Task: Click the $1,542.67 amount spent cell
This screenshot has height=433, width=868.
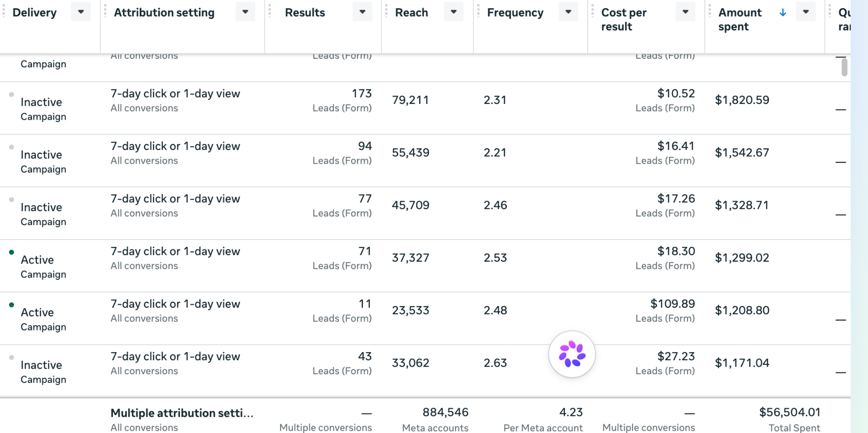Action: (x=742, y=152)
